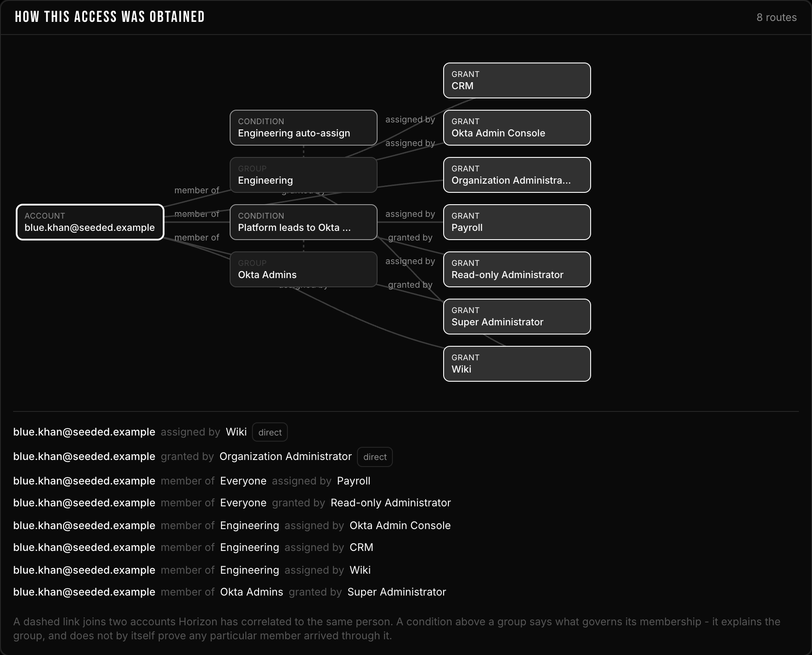Select the Organization Administra... grant node
The height and width of the screenshot is (655, 812).
click(x=517, y=175)
